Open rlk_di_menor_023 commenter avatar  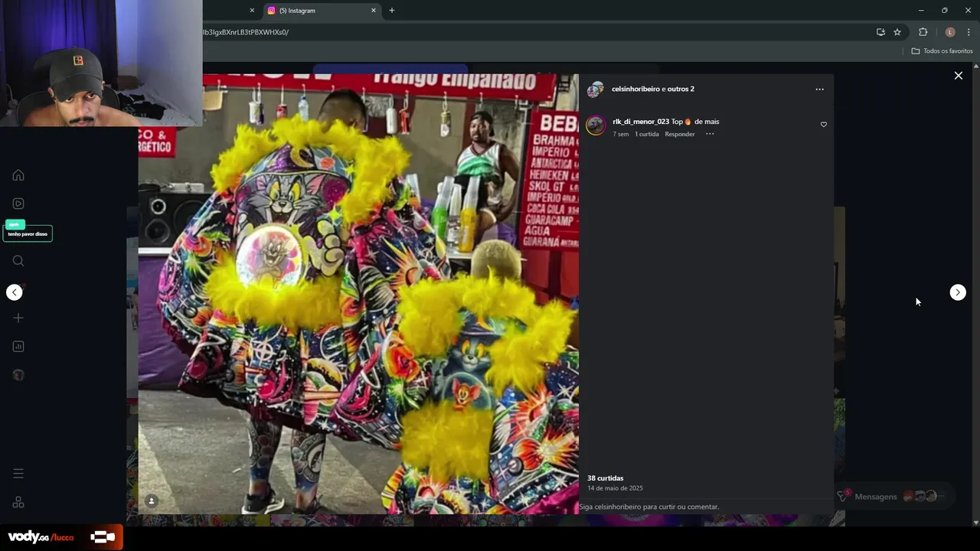click(596, 126)
